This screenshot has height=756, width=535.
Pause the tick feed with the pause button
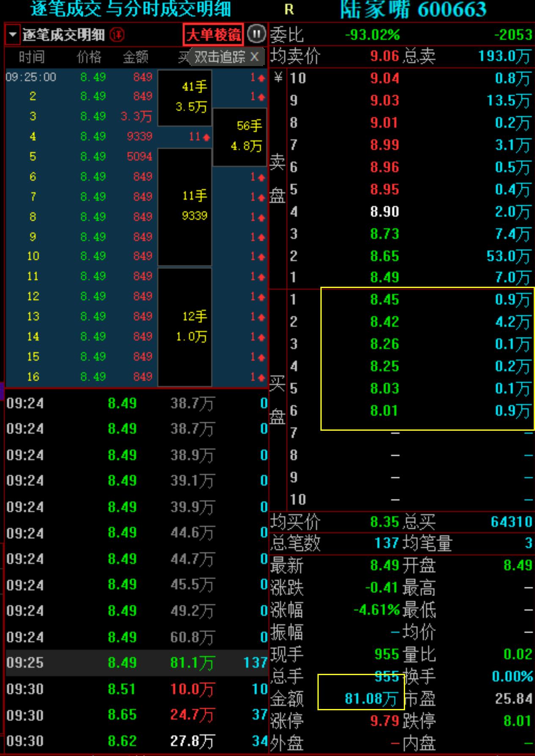click(x=256, y=34)
